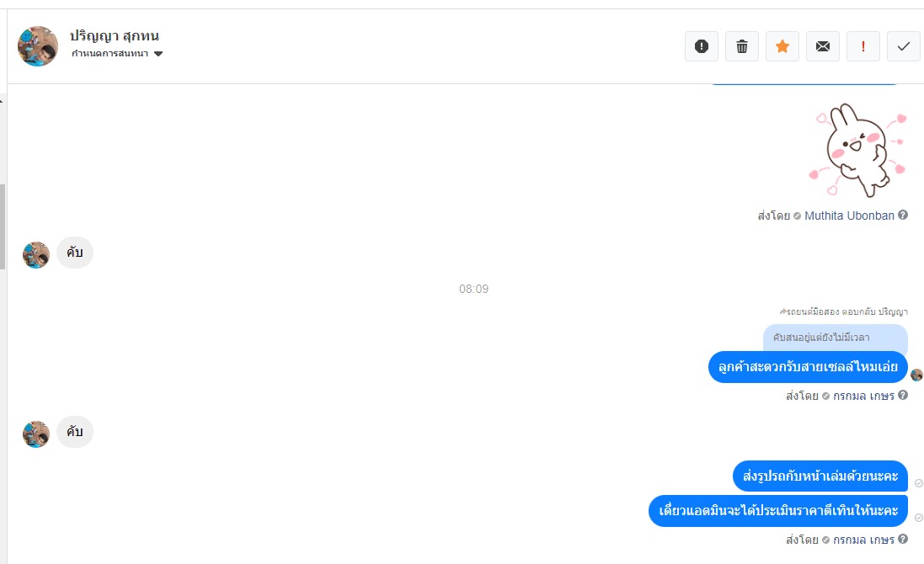Click message ลูกค้าสะดวกรับสายเซลล์ไหมเอ่ย
This screenshot has width=924, height=564.
(808, 367)
